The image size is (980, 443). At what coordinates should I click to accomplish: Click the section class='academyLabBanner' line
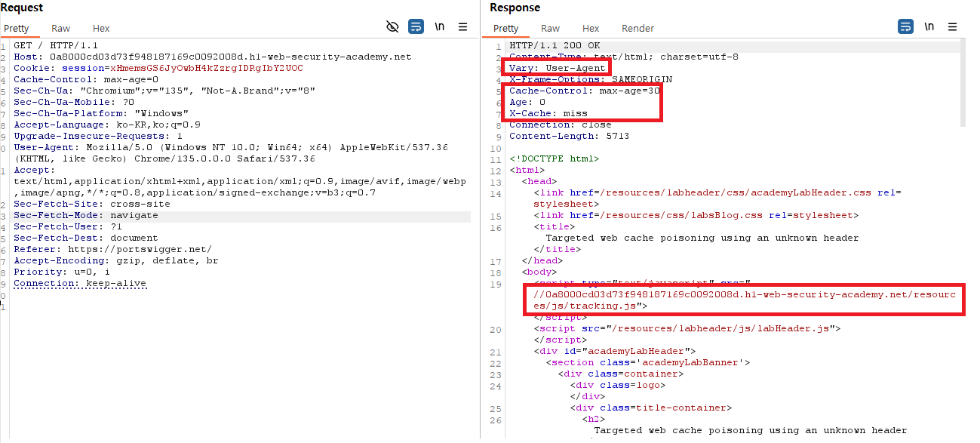click(x=648, y=362)
